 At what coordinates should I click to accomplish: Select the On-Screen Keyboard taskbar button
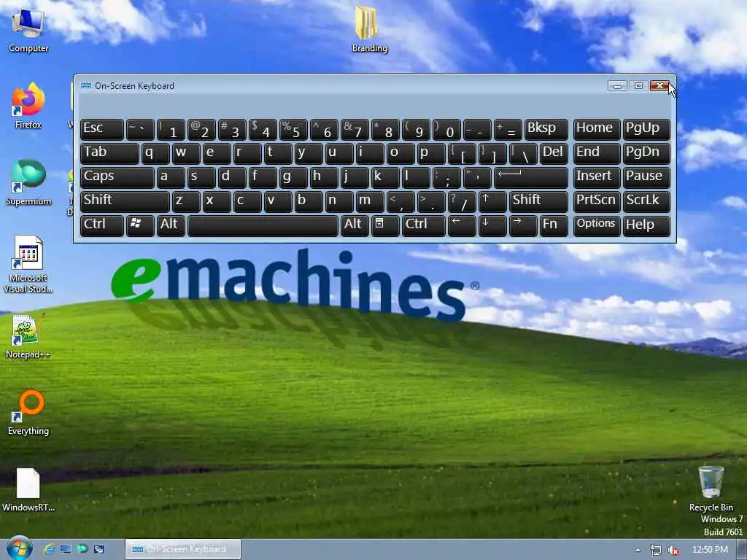[x=183, y=549]
